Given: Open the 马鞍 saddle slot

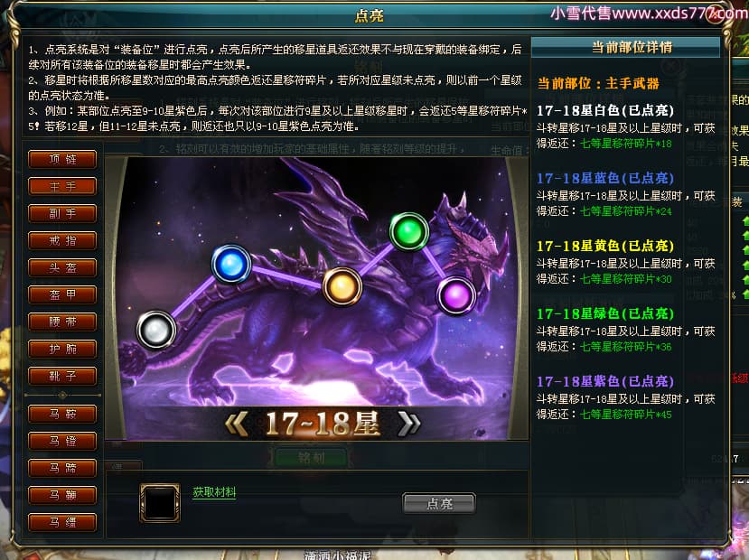Looking at the screenshot, I should 62,414.
